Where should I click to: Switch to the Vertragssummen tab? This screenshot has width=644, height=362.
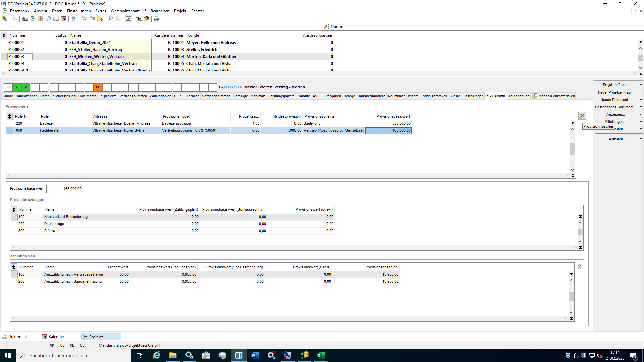coord(133,96)
